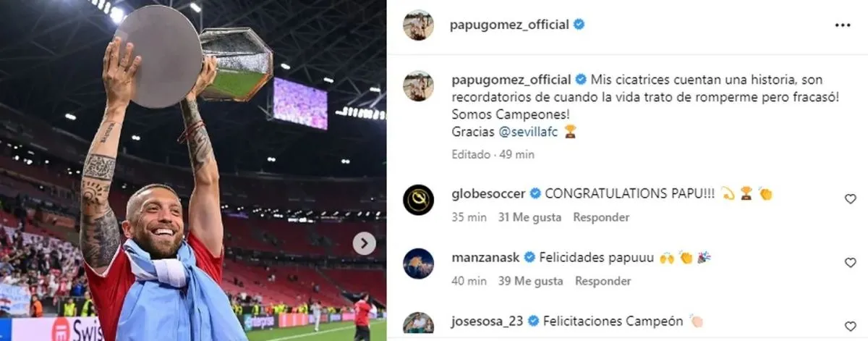This screenshot has height=341, width=868.
Task: Click the caption author's profile picture
Action: tap(418, 85)
